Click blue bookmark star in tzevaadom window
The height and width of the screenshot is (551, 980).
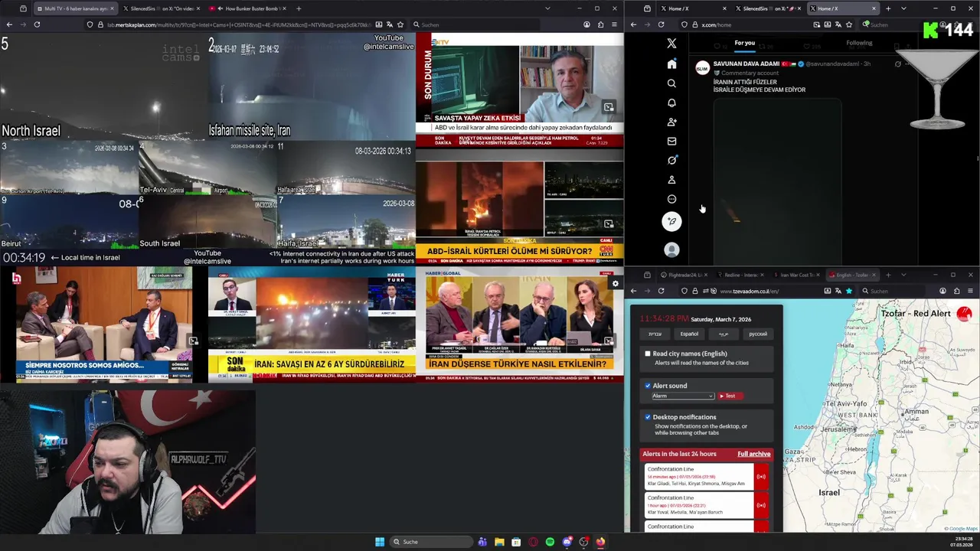(x=849, y=291)
